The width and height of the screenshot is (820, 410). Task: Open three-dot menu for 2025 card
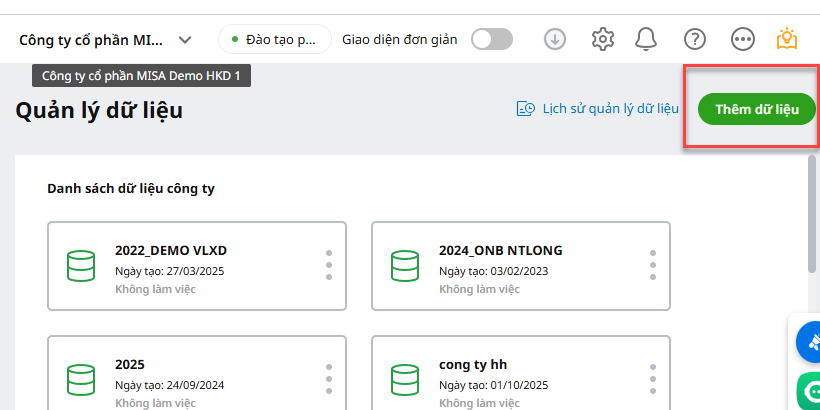pyautogui.click(x=328, y=379)
